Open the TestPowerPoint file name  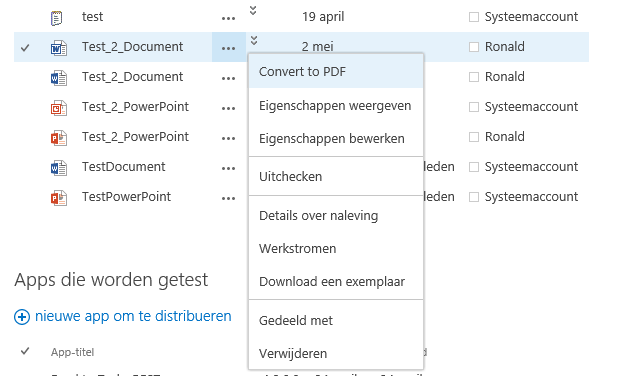(x=126, y=197)
